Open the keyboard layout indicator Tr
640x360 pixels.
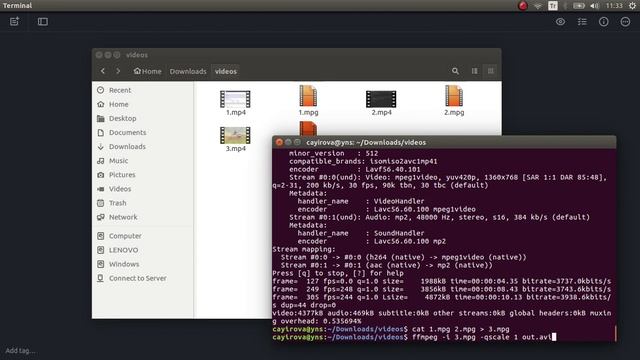(553, 6)
